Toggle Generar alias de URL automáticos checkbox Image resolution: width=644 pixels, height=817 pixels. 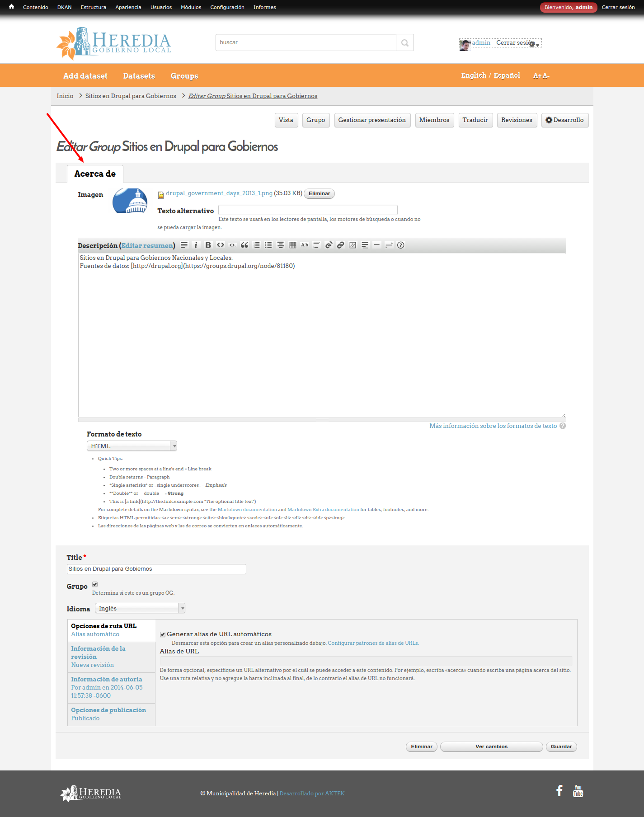click(x=163, y=634)
